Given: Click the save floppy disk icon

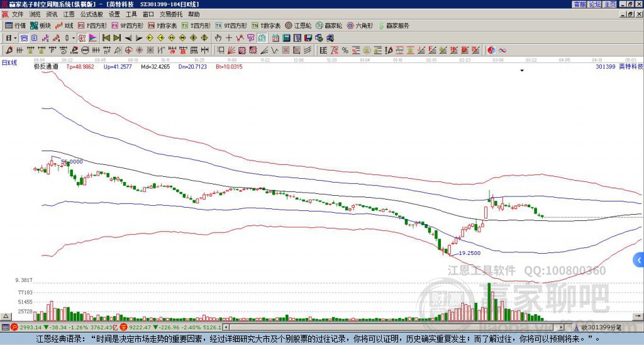Looking at the screenshot, I should coord(308,38).
